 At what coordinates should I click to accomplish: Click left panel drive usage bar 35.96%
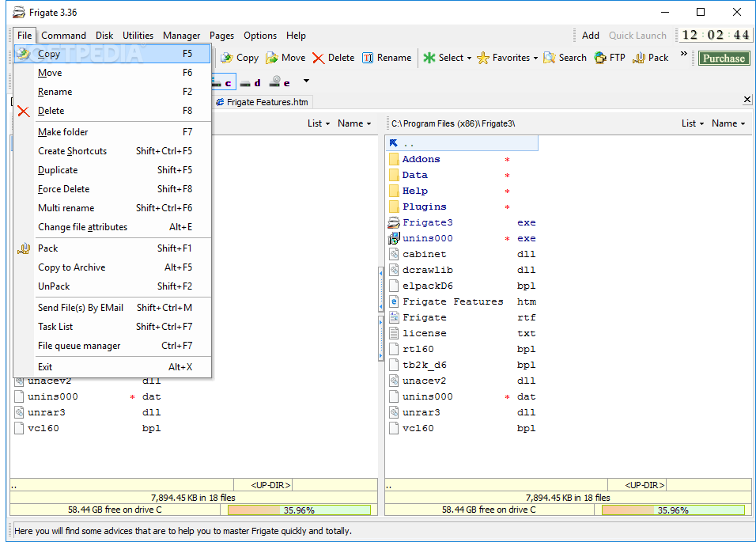[x=299, y=510]
